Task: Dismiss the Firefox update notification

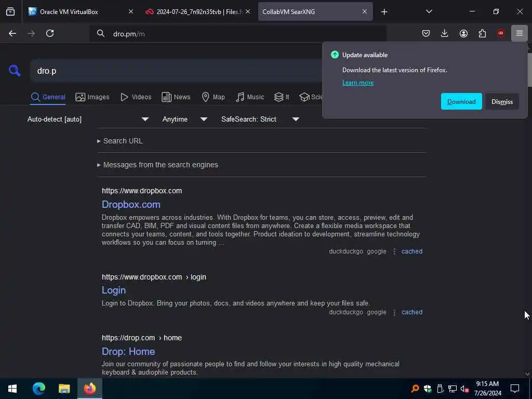Action: click(x=502, y=101)
